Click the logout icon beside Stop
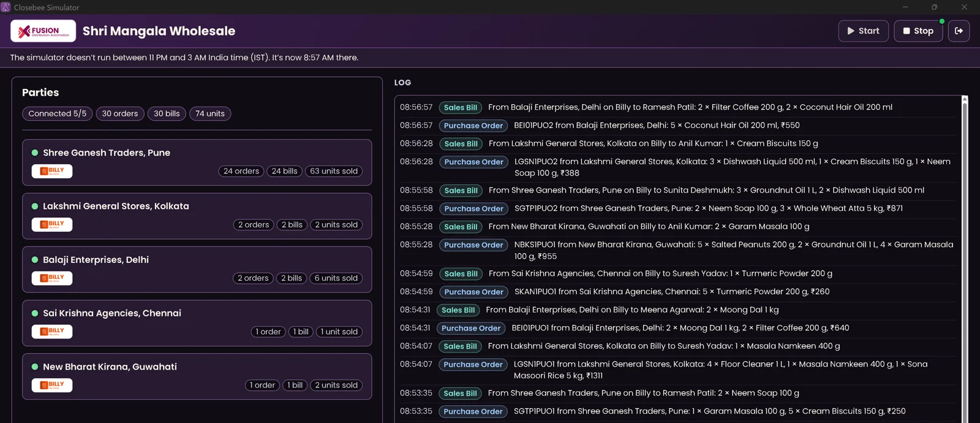Image resolution: width=980 pixels, height=423 pixels. [x=959, y=31]
